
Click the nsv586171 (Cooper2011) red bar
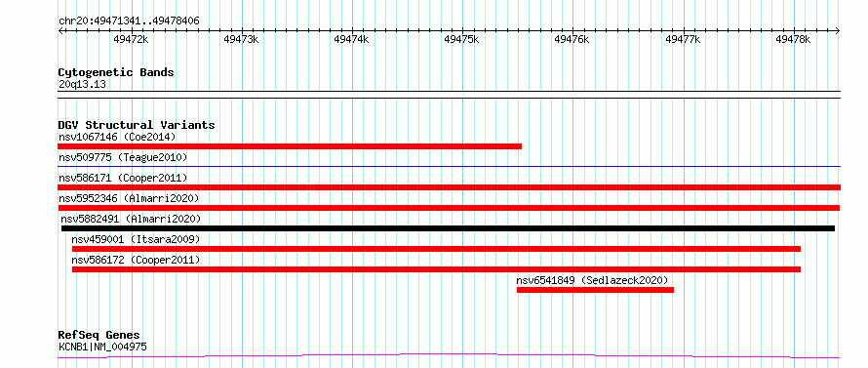[x=449, y=187]
